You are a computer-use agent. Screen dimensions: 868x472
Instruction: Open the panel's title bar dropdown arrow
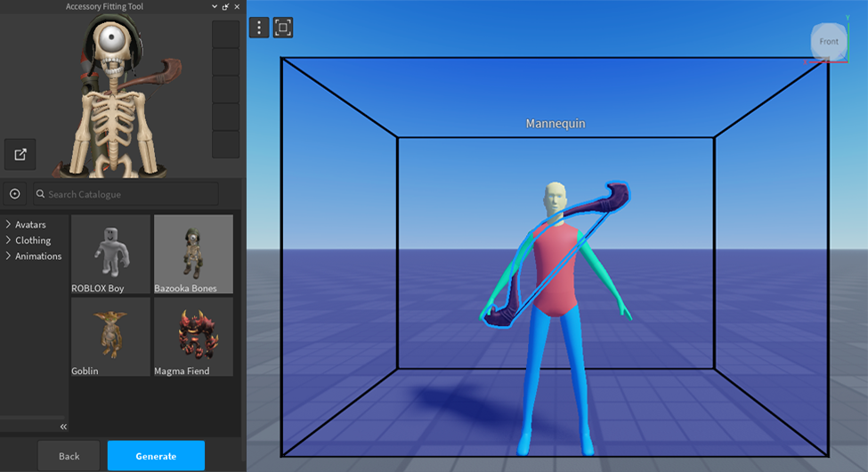pyautogui.click(x=215, y=7)
